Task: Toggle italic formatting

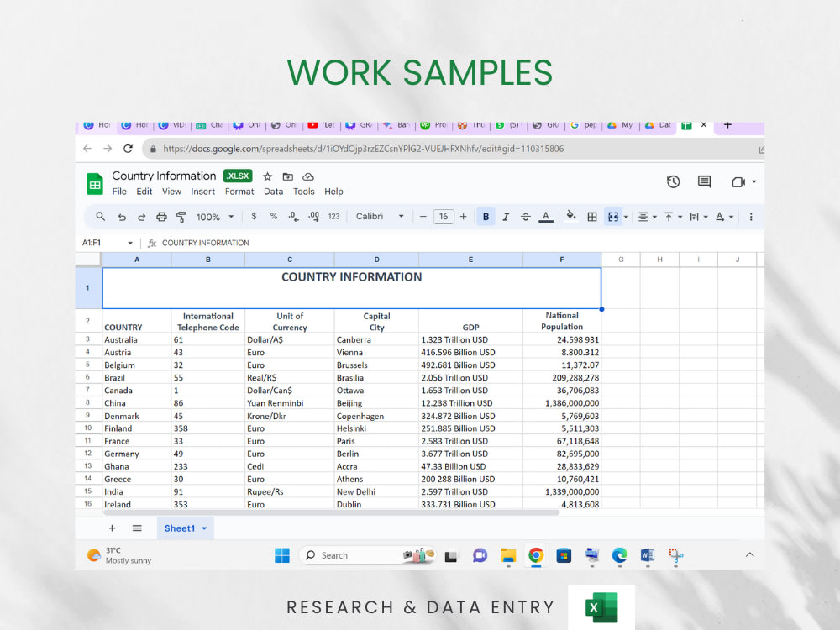Action: click(506, 217)
